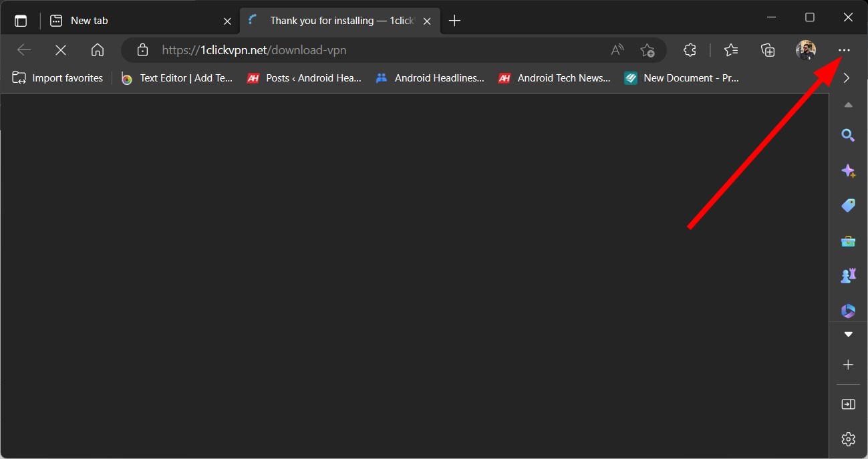This screenshot has width=868, height=459.
Task: Open the Tools sidebar panel
Action: [x=848, y=241]
